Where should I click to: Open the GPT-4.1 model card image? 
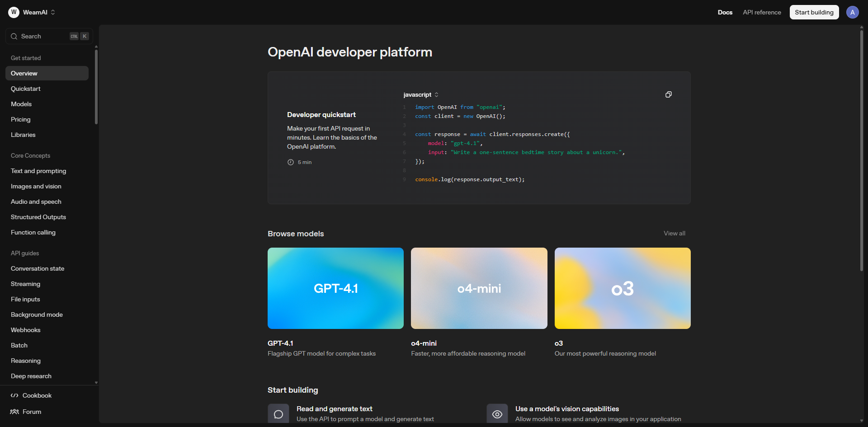point(335,288)
